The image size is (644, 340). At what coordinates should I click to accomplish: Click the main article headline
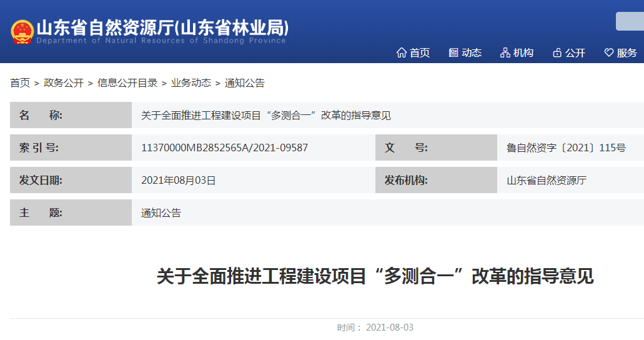[375, 276]
